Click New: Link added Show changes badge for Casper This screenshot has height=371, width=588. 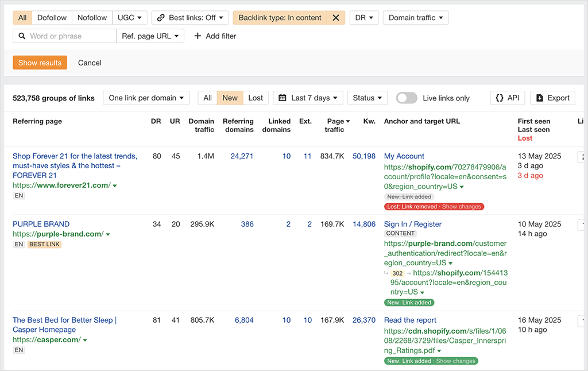(431, 361)
